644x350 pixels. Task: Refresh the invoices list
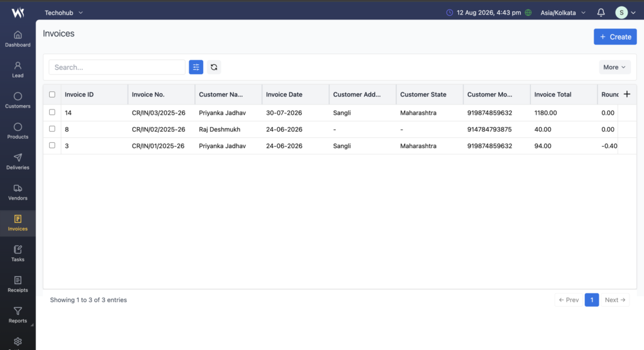(x=214, y=67)
